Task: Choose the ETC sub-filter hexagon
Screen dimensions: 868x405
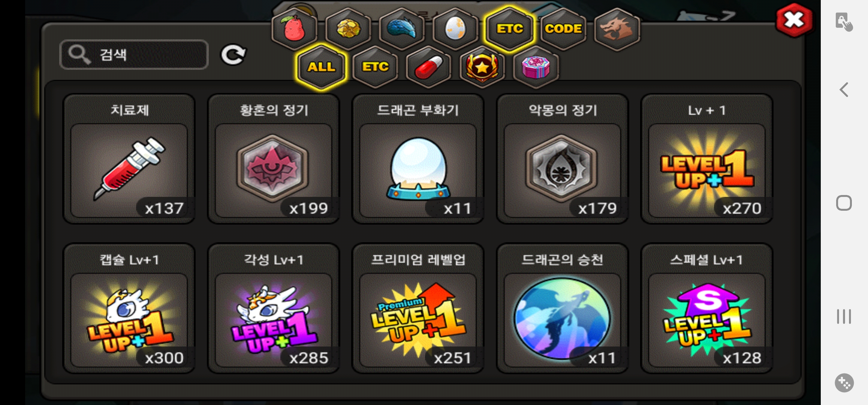Action: [x=375, y=67]
